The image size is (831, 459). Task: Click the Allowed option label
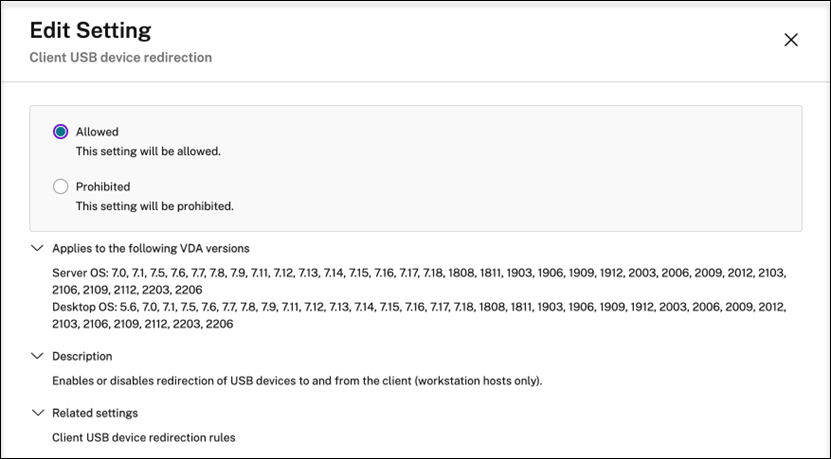point(97,132)
